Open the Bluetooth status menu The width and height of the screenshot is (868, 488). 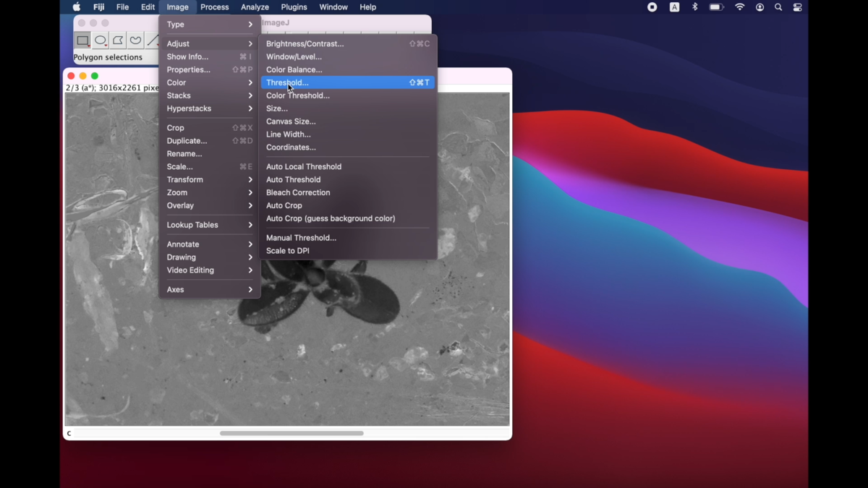pyautogui.click(x=695, y=7)
